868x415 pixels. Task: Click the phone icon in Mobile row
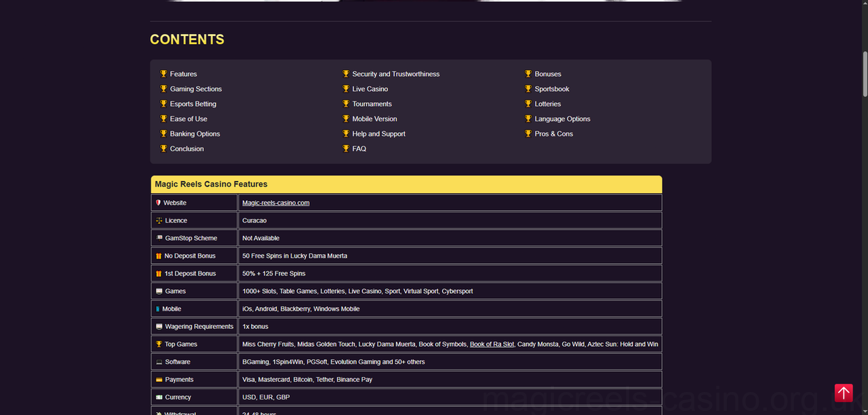157,309
